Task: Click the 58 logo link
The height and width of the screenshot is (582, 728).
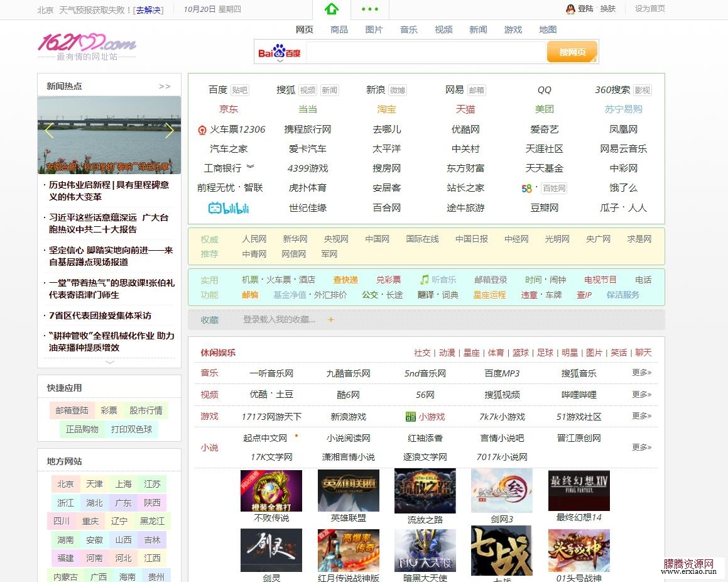Action: [x=526, y=189]
